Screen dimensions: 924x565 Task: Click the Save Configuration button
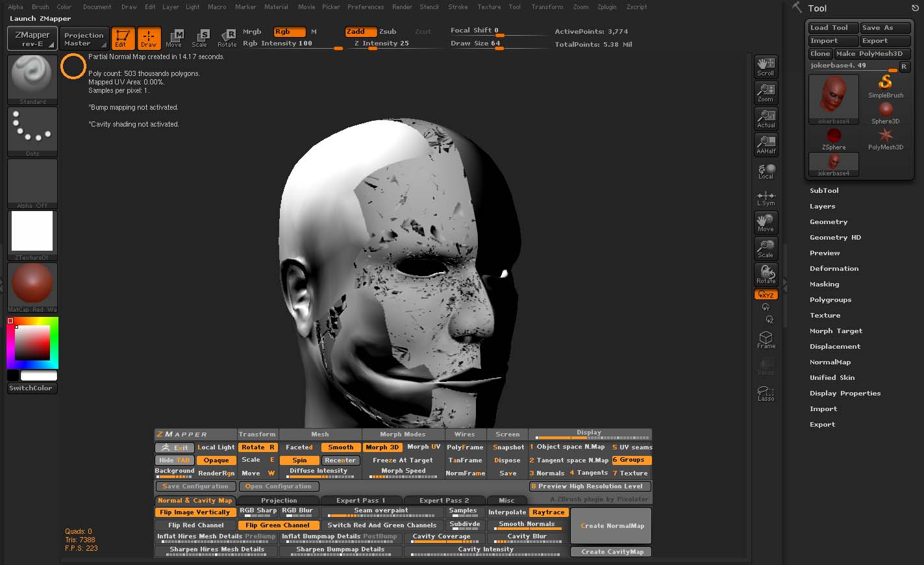click(195, 486)
